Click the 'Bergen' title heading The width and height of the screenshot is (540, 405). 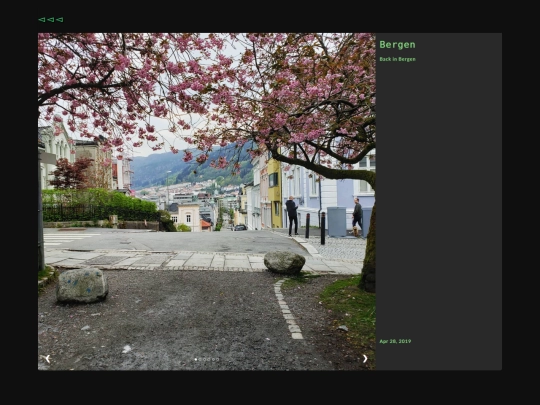(x=397, y=45)
